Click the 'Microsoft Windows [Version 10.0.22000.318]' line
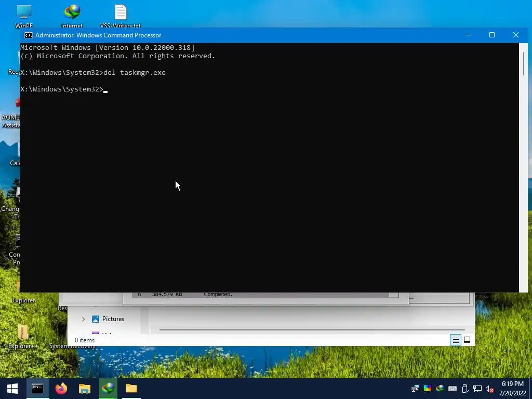The image size is (532, 399). [108, 47]
